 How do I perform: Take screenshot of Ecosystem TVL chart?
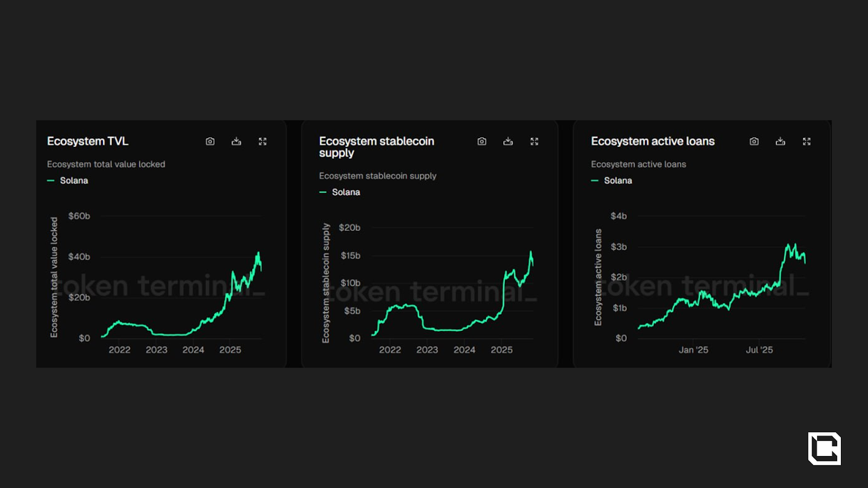(x=210, y=142)
